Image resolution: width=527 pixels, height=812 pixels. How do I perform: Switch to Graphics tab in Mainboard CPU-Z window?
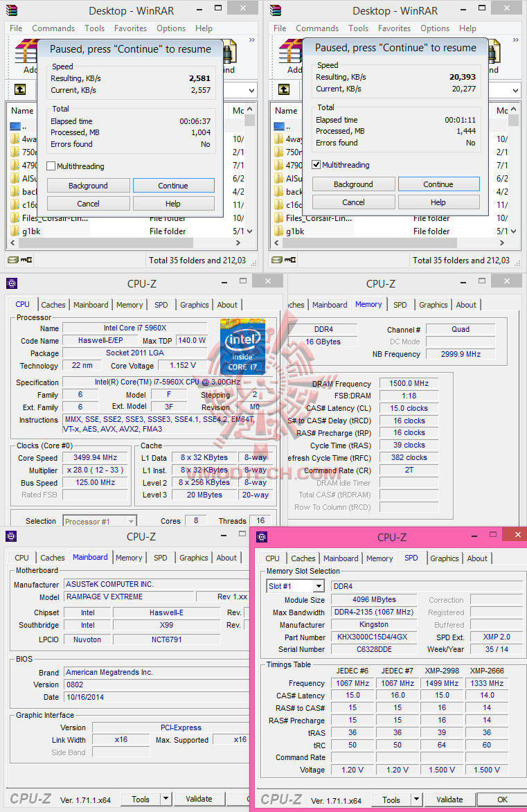pos(194,558)
